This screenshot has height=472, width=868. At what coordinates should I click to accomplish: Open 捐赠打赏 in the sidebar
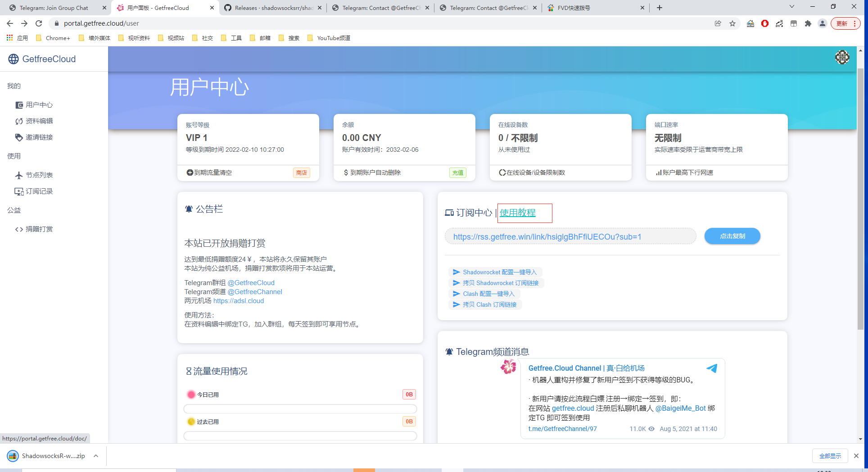(x=34, y=229)
